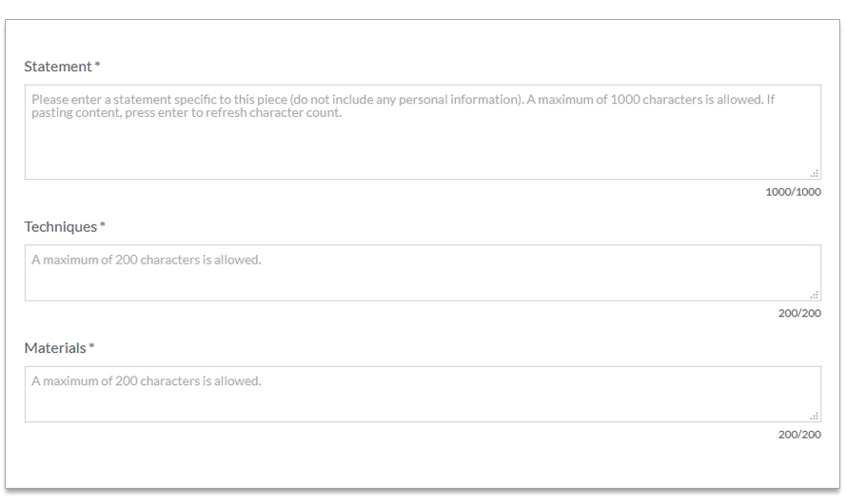846x504 pixels.
Task: Click the Materials placeholder about 200 characters
Action: point(147,381)
